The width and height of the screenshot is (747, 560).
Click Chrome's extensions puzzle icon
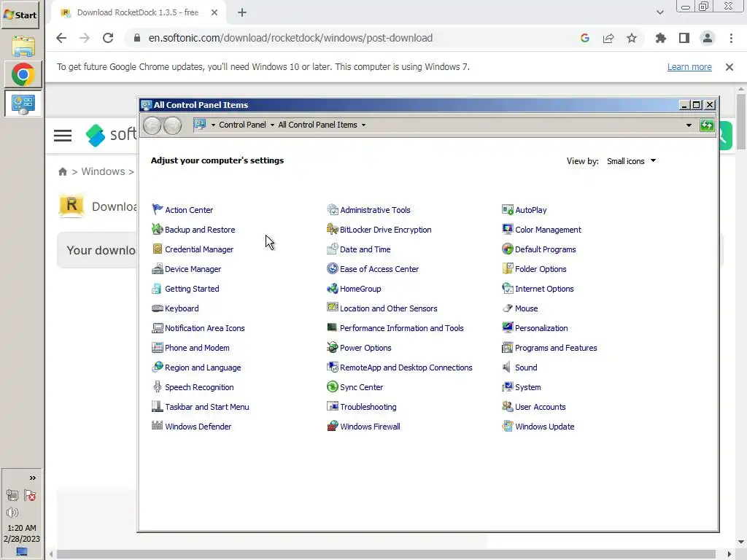pos(660,38)
